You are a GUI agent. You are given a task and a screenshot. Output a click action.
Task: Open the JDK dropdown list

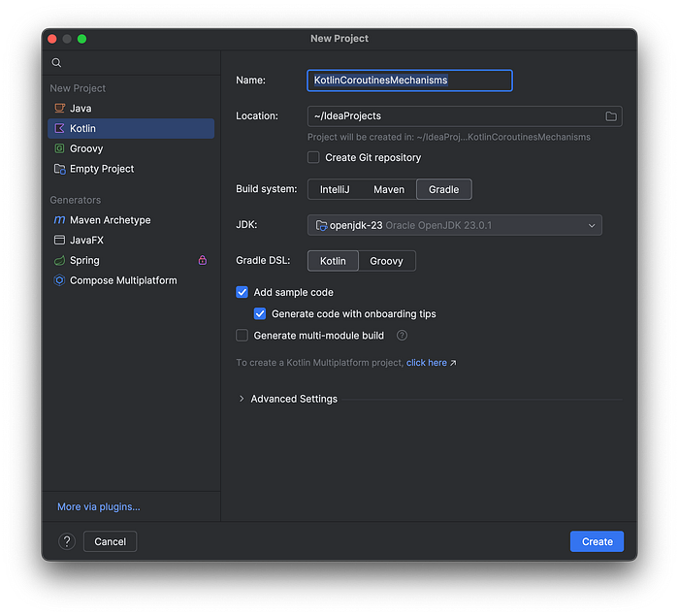(455, 225)
